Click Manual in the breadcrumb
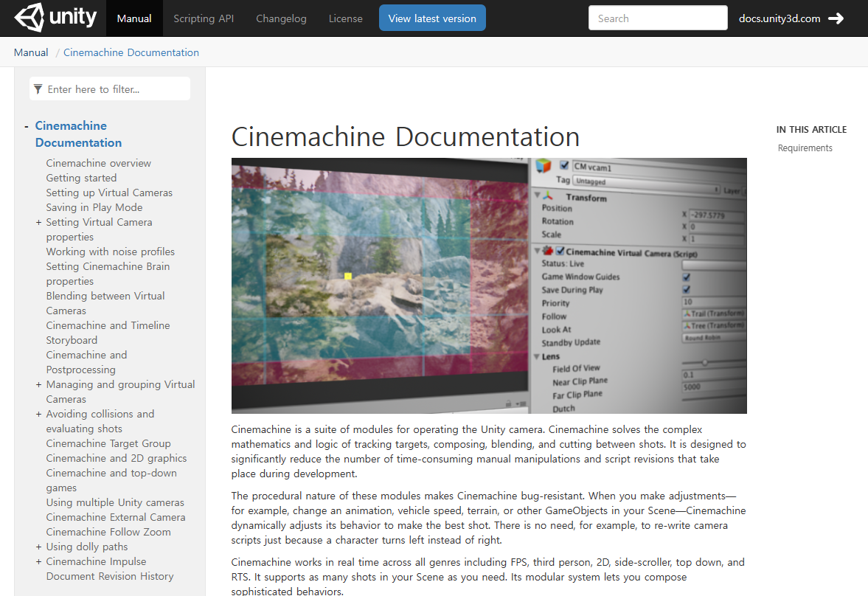The height and width of the screenshot is (596, 868). [x=31, y=52]
